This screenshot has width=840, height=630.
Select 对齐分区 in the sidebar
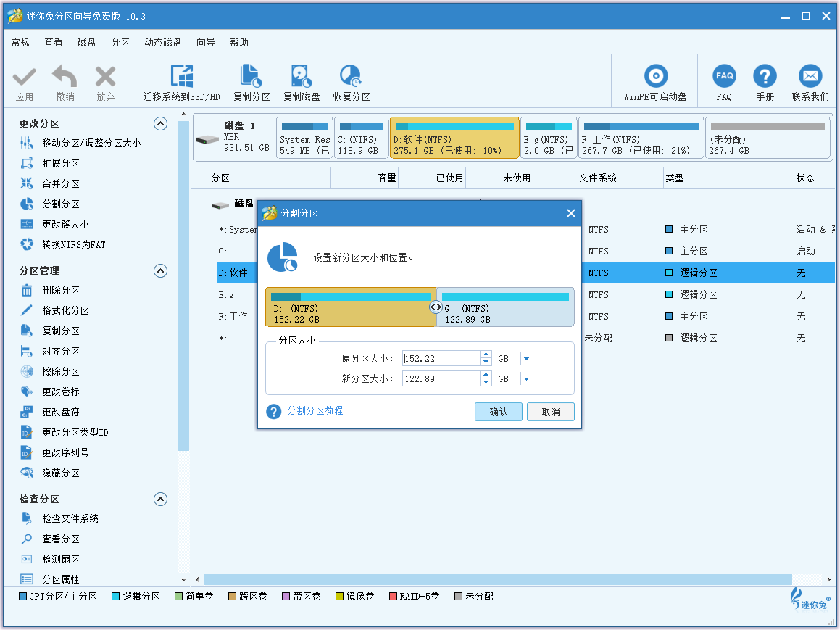[61, 352]
